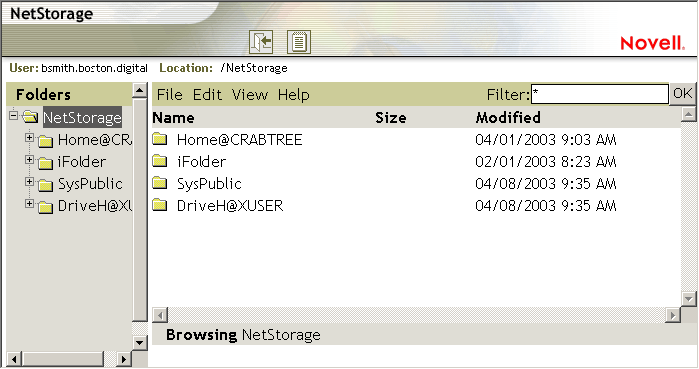Click the OK filter button
The height and width of the screenshot is (369, 699).
coord(683,94)
